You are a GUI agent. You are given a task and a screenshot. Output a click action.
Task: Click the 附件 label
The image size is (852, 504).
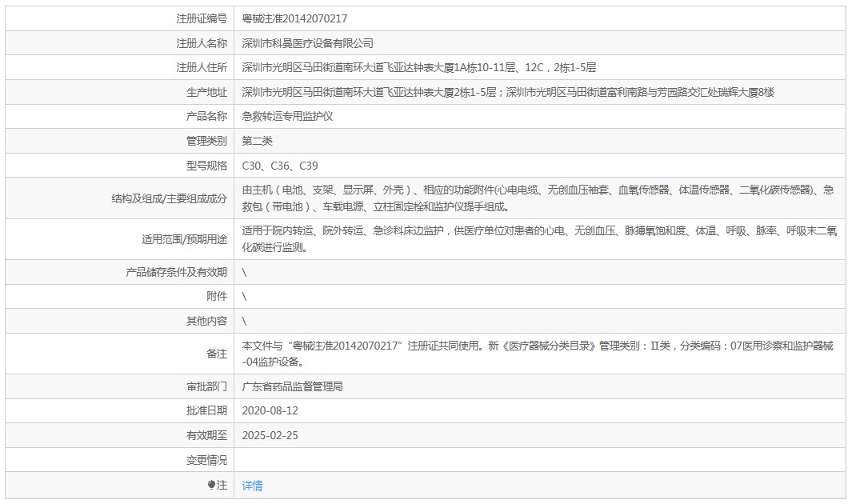[217, 296]
